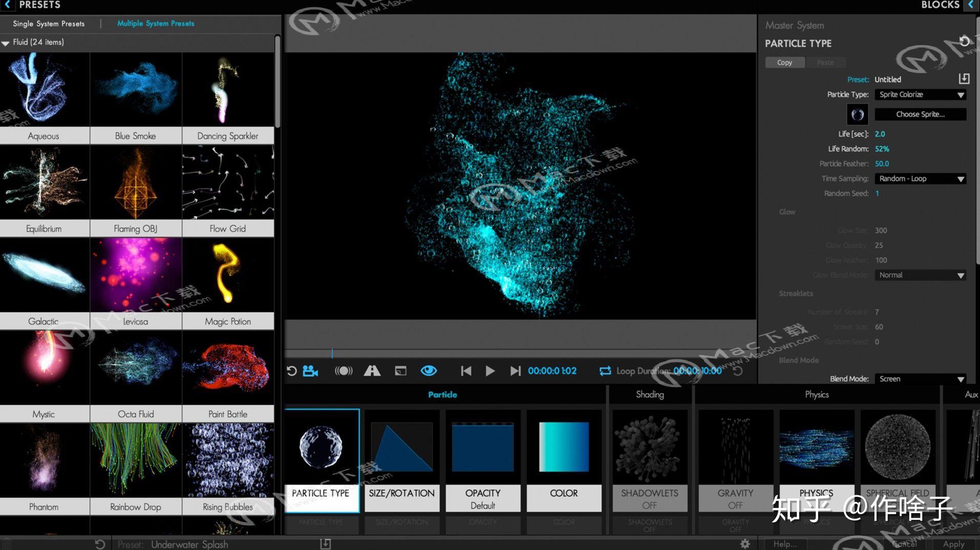Click the emitter preview icon next to camera
Screen dimensions: 980x550
point(344,371)
